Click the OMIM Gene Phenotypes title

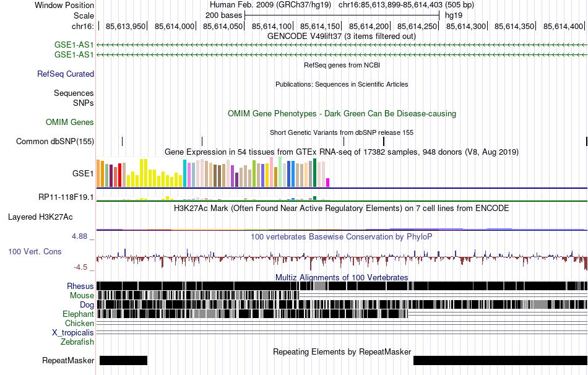pos(342,114)
